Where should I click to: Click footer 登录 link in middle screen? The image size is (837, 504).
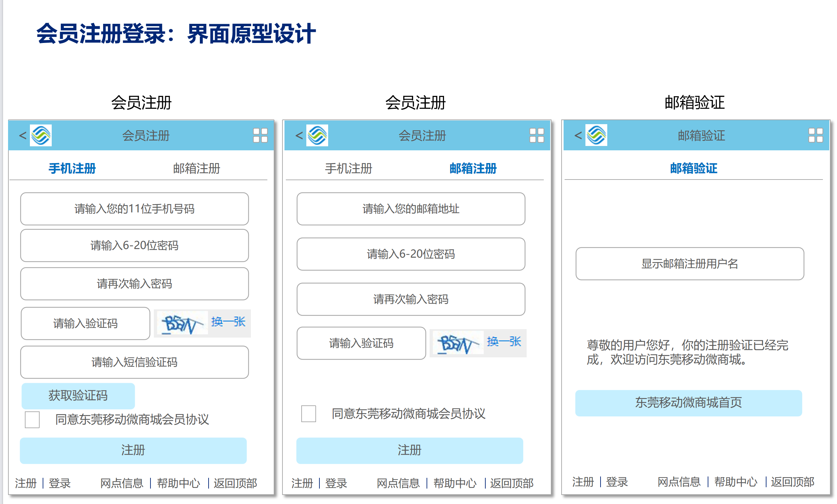(336, 483)
